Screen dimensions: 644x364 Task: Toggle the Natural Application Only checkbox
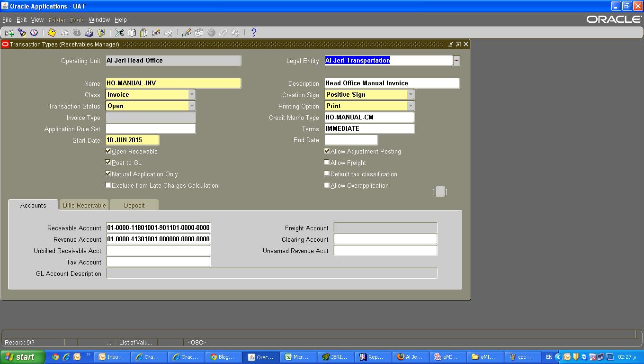tap(108, 173)
